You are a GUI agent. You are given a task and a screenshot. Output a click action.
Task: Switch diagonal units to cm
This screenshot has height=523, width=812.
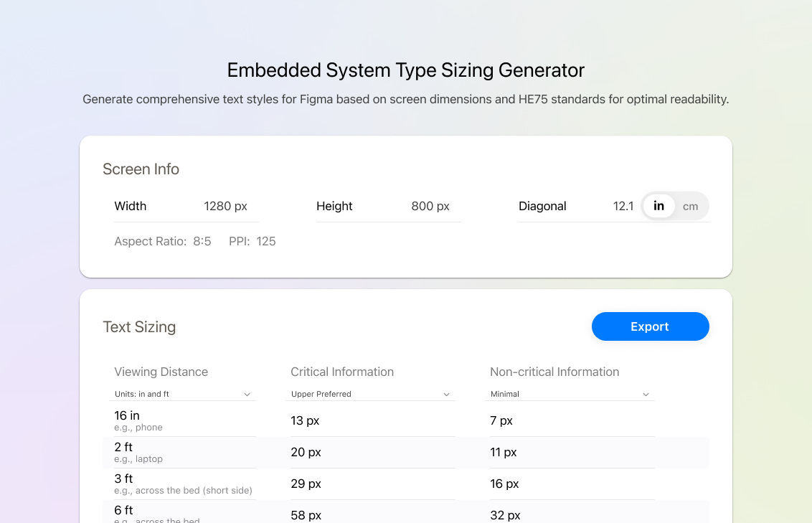pos(690,207)
